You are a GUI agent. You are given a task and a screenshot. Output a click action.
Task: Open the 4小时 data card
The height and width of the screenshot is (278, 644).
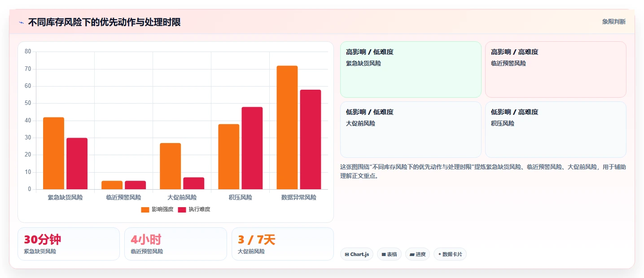click(175, 244)
